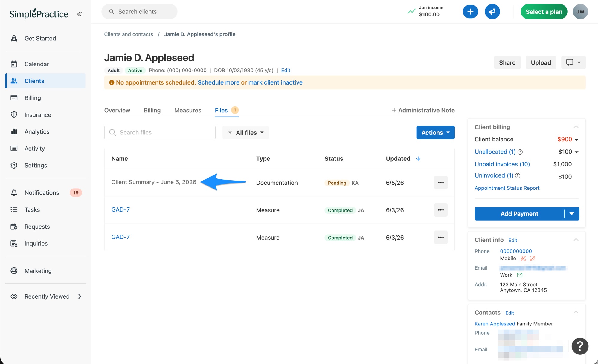Open more options for Client Summary row

(441, 183)
